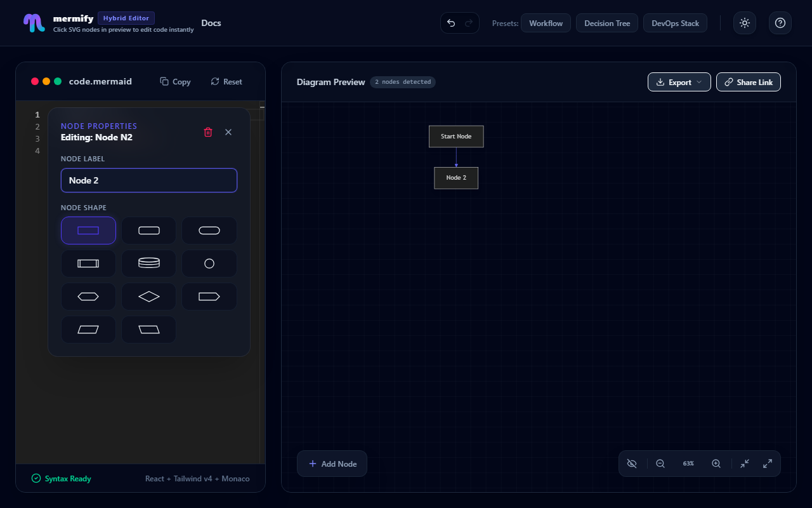Load the Workflow preset
Image resolution: width=812 pixels, height=508 pixels.
point(546,23)
